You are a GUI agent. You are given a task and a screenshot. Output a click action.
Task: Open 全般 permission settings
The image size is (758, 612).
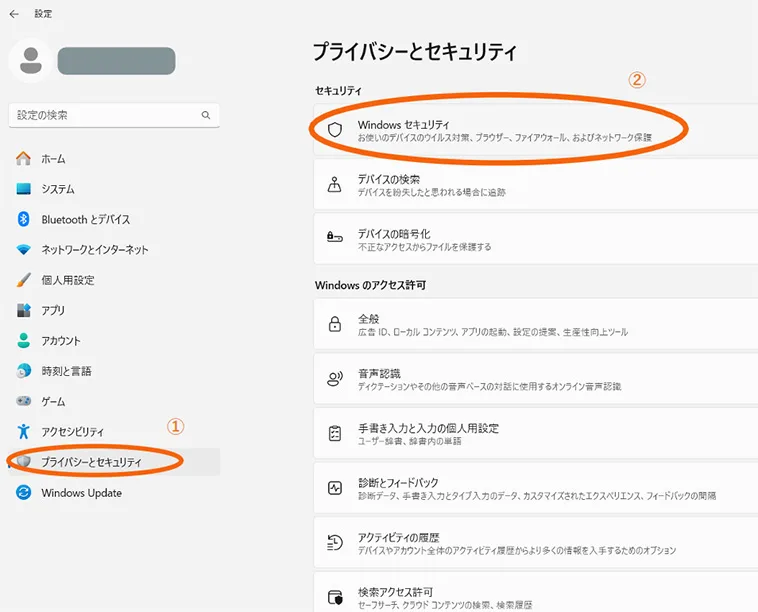(x=536, y=324)
